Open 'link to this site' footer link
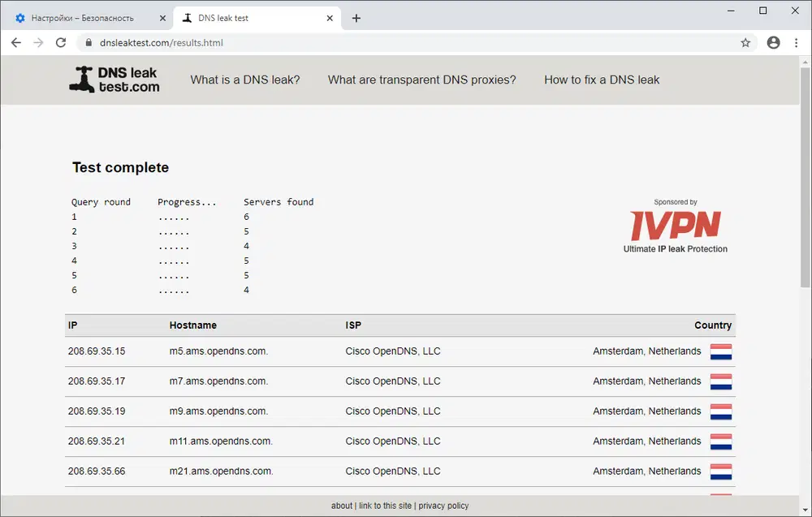This screenshot has height=517, width=812. click(385, 506)
